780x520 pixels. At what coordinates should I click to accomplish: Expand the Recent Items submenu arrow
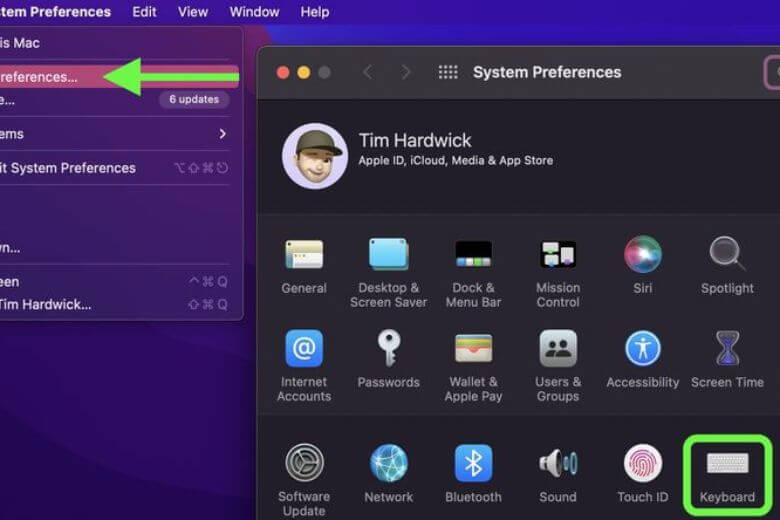(222, 134)
